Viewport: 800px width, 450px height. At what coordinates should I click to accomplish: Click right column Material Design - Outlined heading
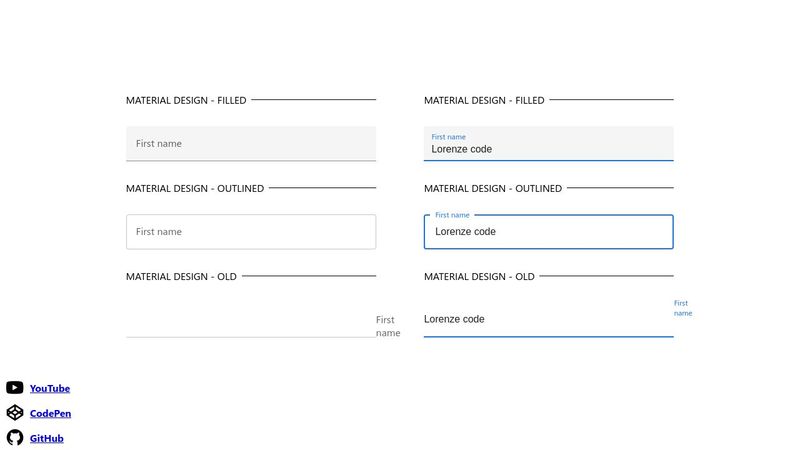point(492,189)
